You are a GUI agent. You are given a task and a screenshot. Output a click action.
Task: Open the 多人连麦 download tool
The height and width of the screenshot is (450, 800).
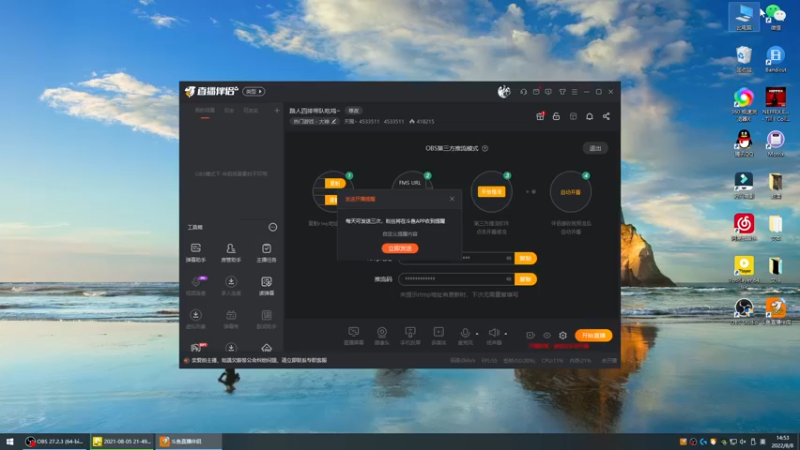[231, 286]
